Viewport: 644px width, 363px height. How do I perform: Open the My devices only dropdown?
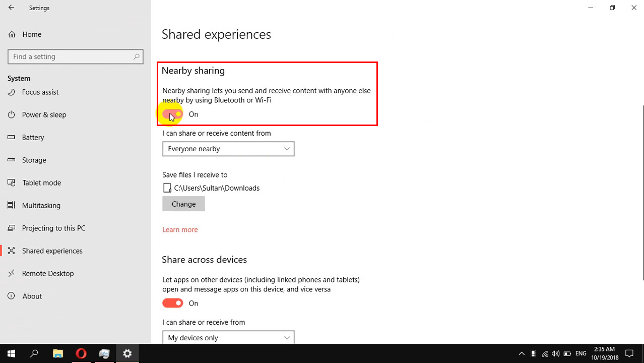(x=228, y=337)
